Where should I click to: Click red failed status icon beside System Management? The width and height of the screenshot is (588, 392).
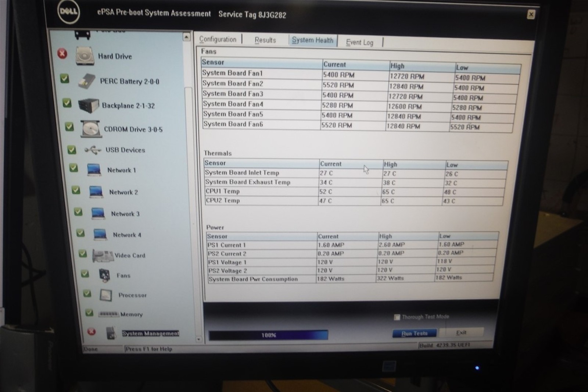point(92,332)
